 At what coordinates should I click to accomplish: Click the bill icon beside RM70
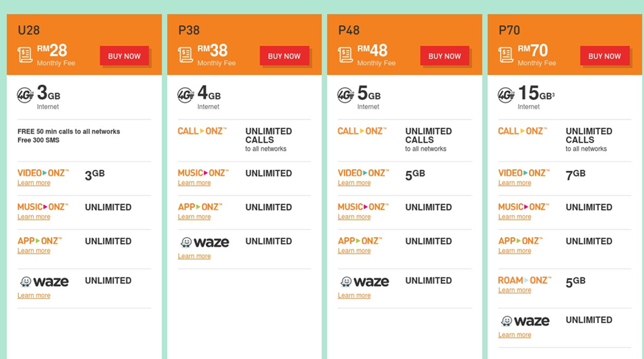(x=506, y=54)
